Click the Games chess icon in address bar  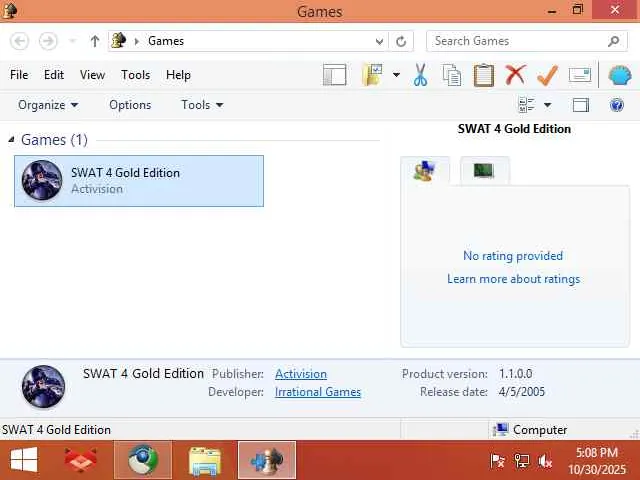tap(118, 41)
